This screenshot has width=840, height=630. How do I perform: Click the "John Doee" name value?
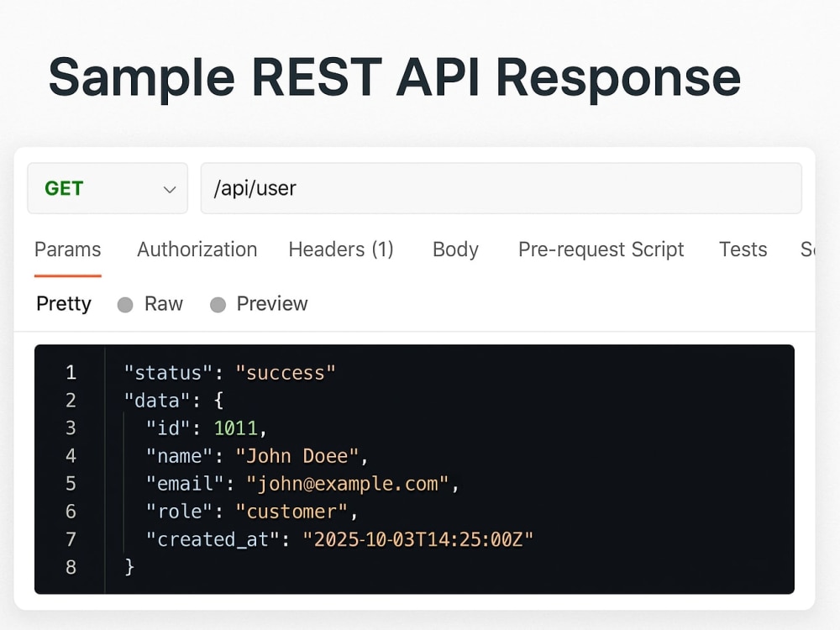pos(297,456)
